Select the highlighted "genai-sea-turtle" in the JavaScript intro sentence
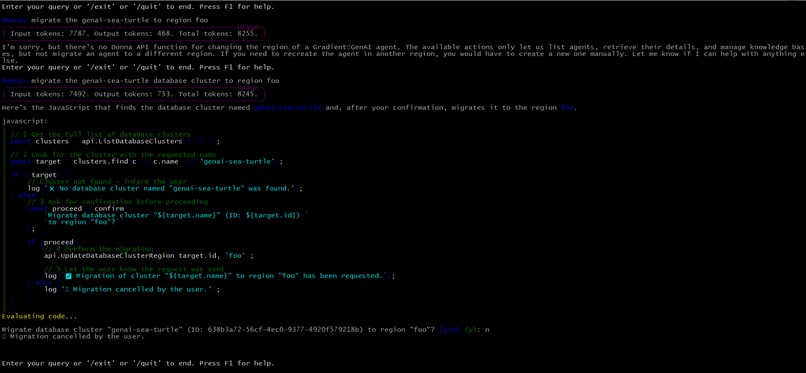This screenshot has width=806, height=373. click(x=287, y=108)
